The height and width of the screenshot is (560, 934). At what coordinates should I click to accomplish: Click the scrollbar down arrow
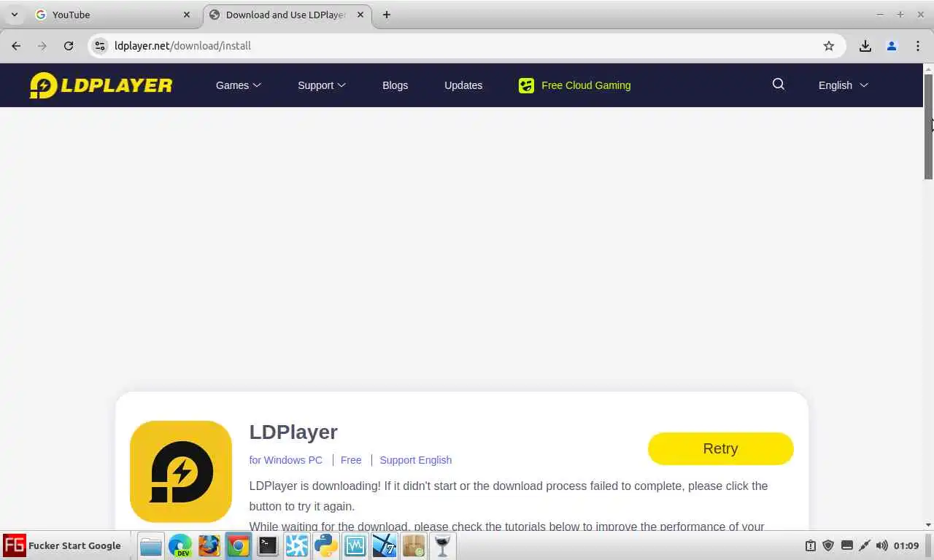[x=928, y=524]
